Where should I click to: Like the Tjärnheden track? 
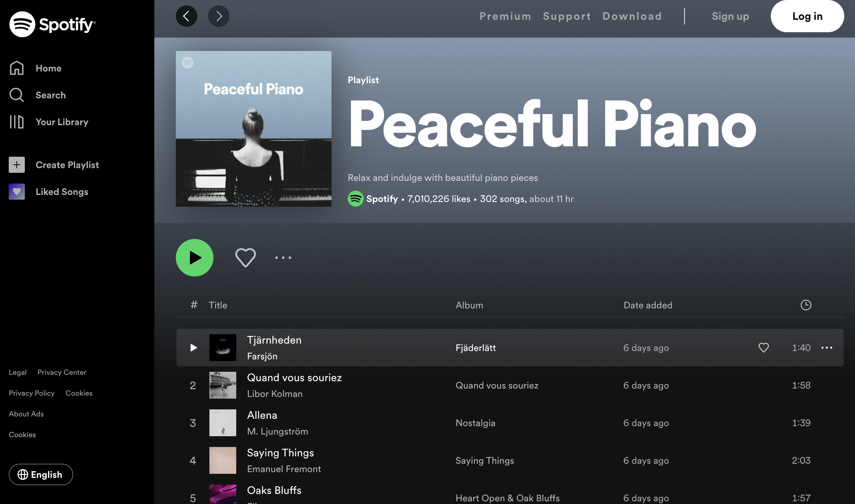click(x=764, y=347)
